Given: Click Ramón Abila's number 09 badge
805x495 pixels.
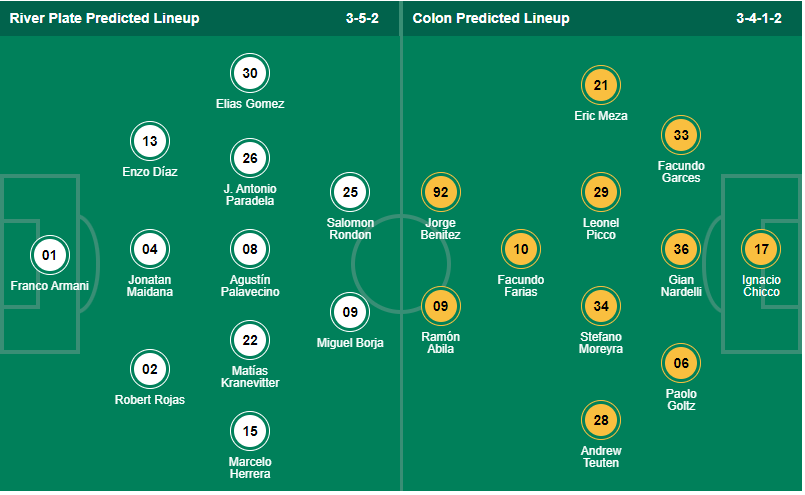Looking at the screenshot, I should click(x=441, y=306).
